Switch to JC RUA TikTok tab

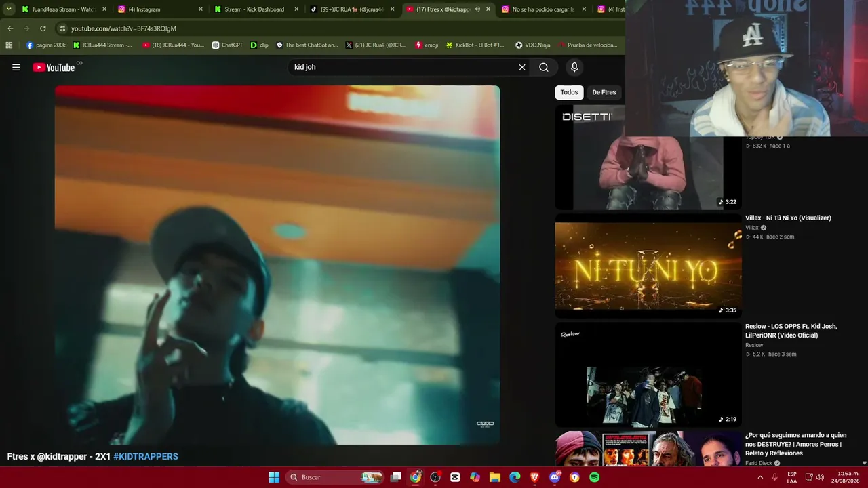347,9
